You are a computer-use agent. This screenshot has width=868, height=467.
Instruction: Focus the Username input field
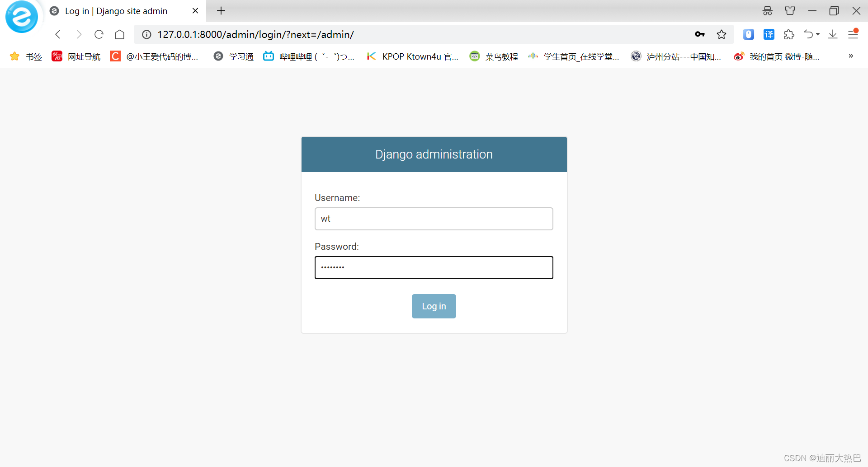pos(434,219)
